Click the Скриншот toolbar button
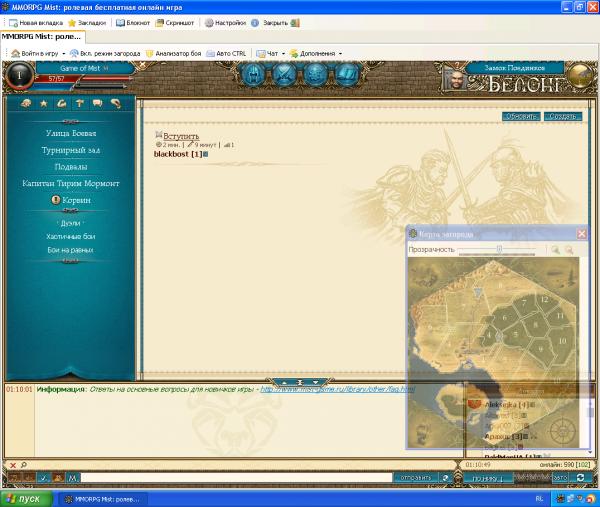This screenshot has width=600, height=507. [x=174, y=23]
